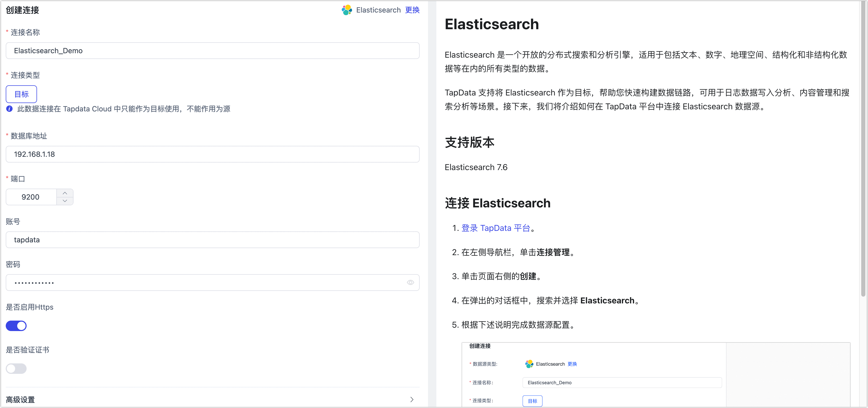Viewport: 868px width, 408px height.
Task: Click the database address field showing 192.168.1.18
Action: tap(213, 154)
